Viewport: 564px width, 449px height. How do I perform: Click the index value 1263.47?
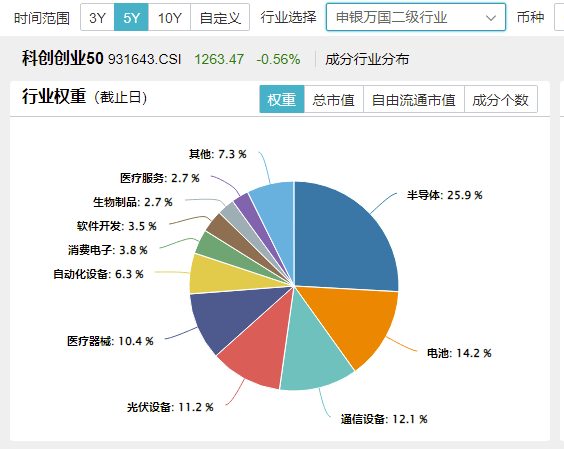(219, 59)
